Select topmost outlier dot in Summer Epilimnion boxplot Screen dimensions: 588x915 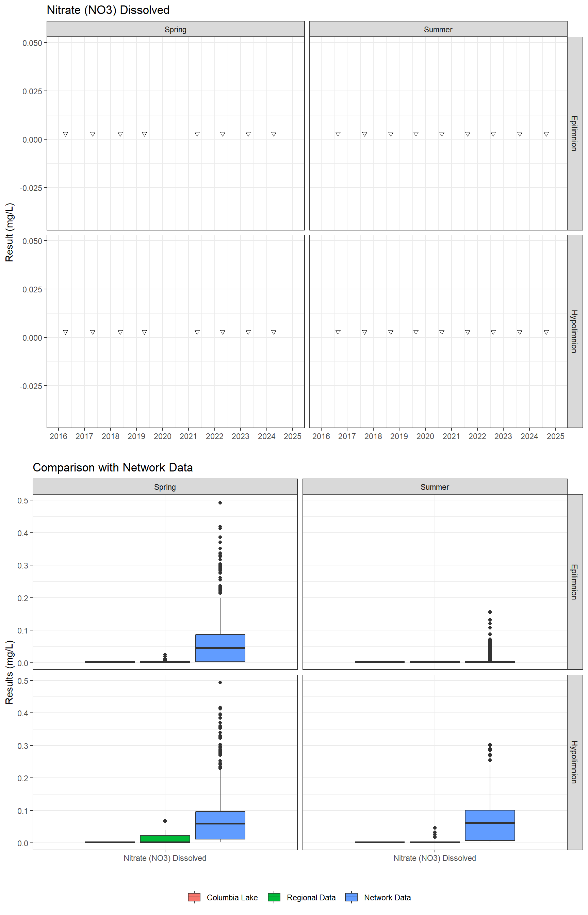tap(490, 612)
